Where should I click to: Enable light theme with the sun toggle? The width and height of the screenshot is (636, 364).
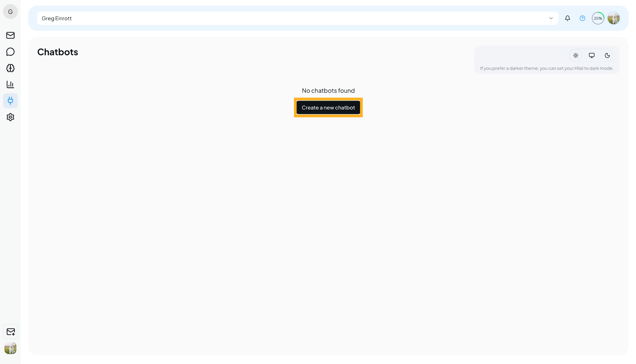576,55
